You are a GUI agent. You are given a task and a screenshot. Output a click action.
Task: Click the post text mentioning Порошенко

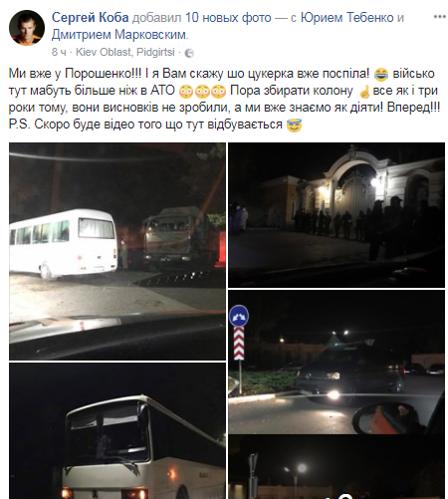point(224,99)
